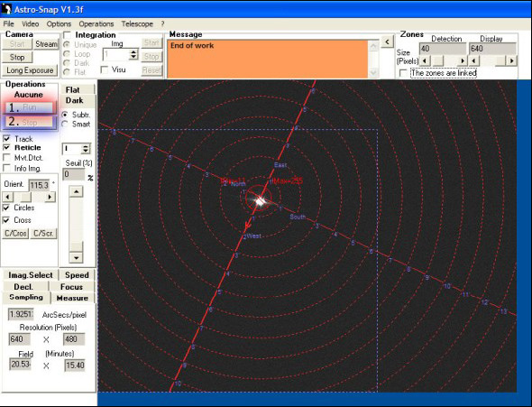Click the Seuil slider down arrow

[76, 257]
